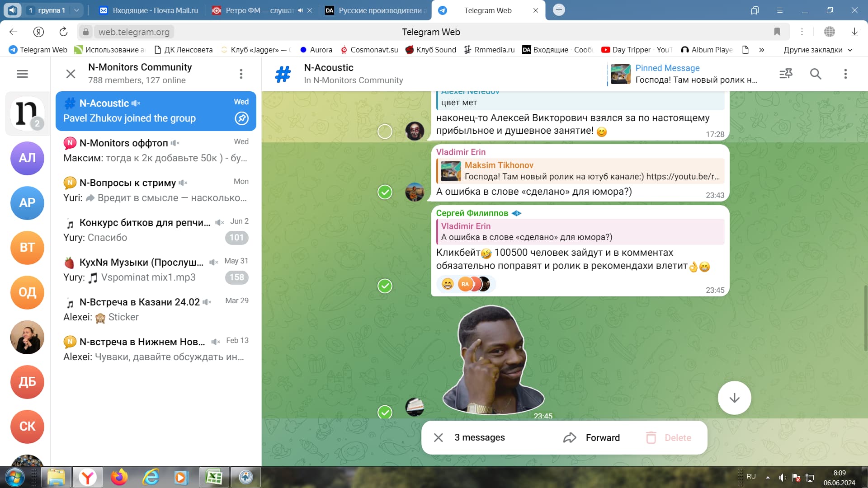Open the Pinned Message preview in header
Viewport: 868px width, 488px height.
coord(684,74)
